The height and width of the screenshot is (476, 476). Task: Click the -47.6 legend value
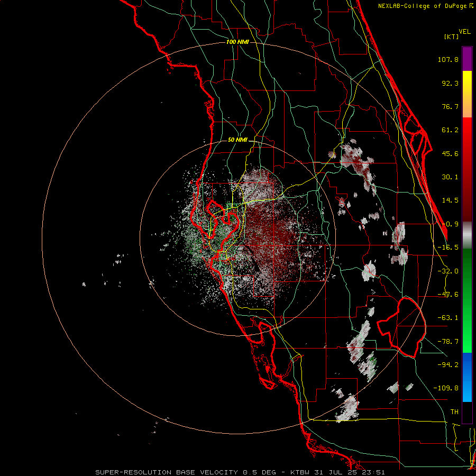448,295
